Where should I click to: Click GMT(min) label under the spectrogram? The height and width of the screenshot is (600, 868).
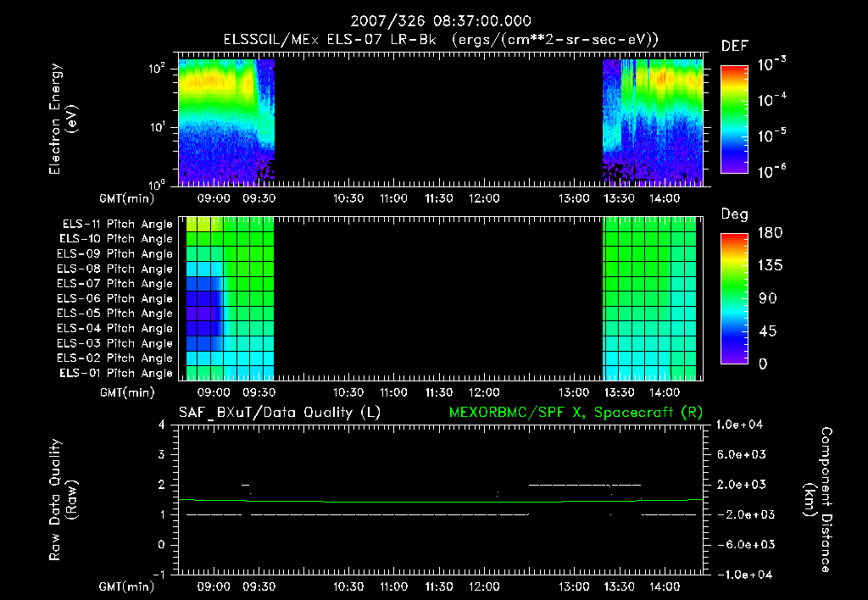click(127, 198)
